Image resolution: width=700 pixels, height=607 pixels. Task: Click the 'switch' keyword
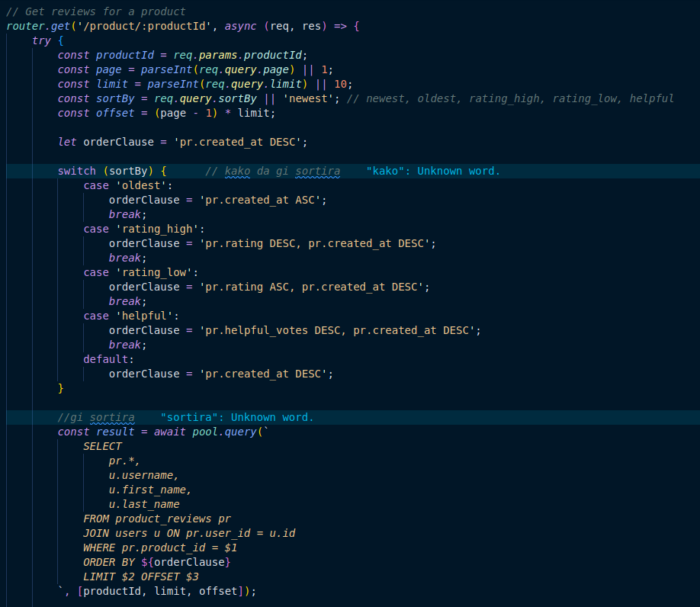point(77,171)
